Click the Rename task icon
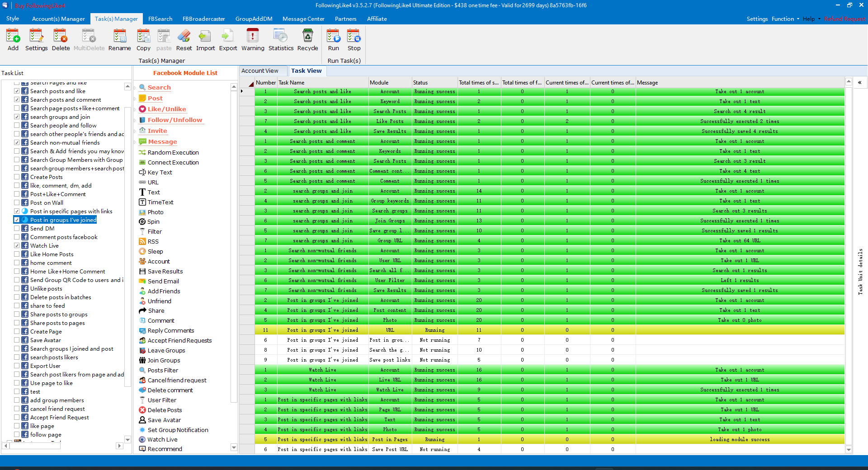 (119, 40)
